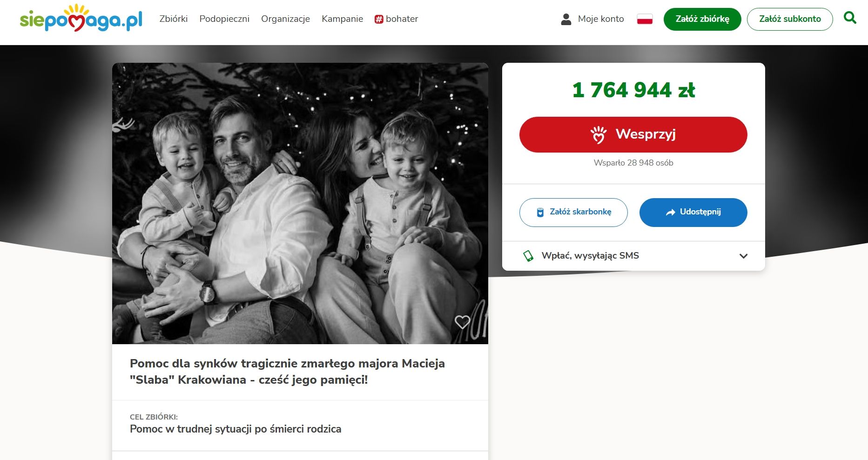The image size is (868, 460).
Task: Click the hand-heart icon on Wesprzyj
Action: [x=599, y=134]
